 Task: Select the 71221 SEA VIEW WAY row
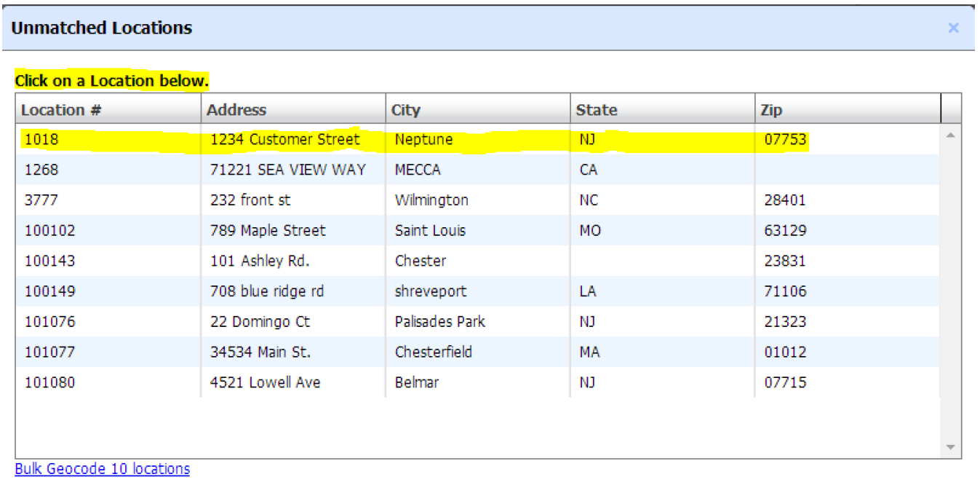pyautogui.click(x=288, y=170)
